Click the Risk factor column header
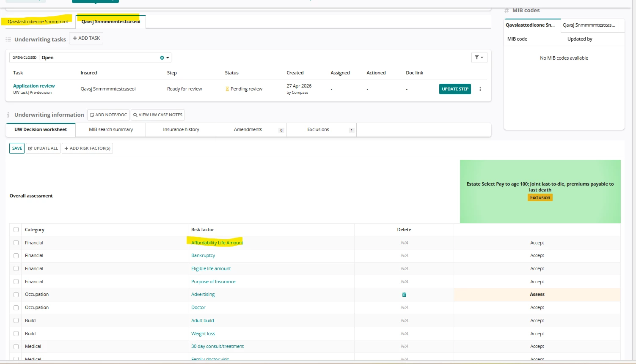 click(203, 230)
